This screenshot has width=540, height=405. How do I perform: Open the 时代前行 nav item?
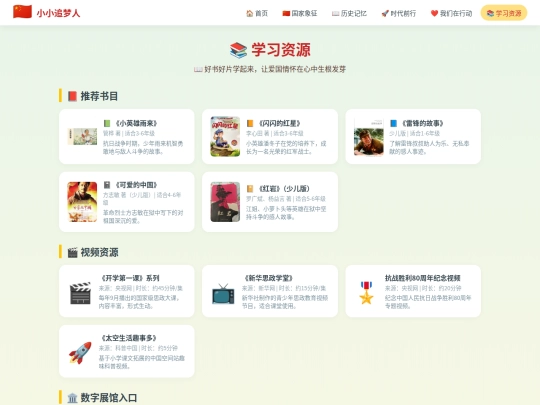[x=399, y=13]
